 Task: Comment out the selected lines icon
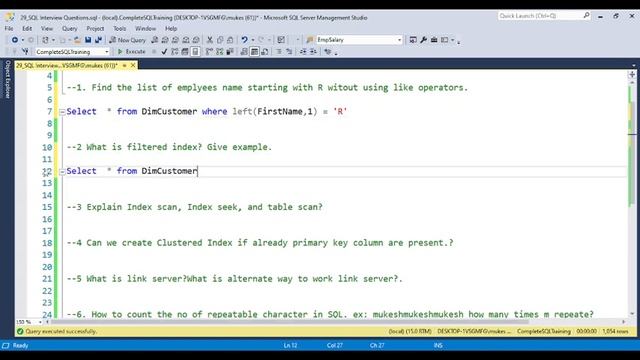(279, 52)
